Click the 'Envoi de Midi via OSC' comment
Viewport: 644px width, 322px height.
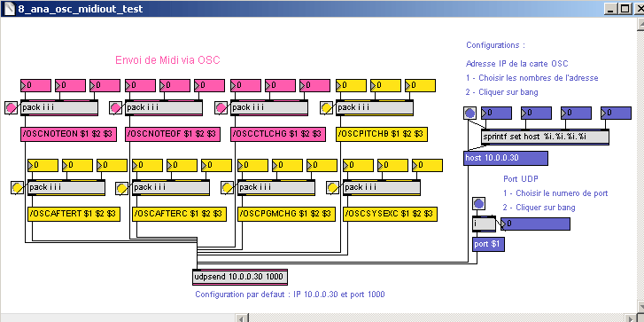click(167, 60)
